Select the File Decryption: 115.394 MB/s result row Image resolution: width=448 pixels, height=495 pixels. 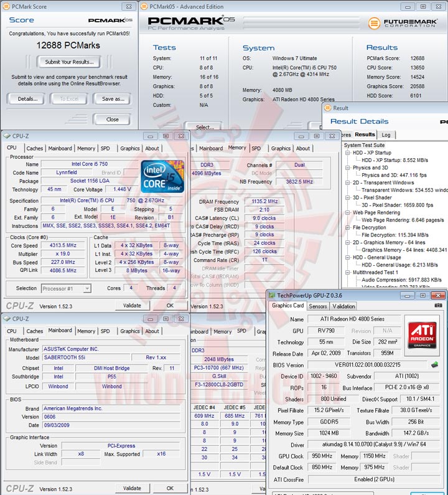click(x=395, y=235)
